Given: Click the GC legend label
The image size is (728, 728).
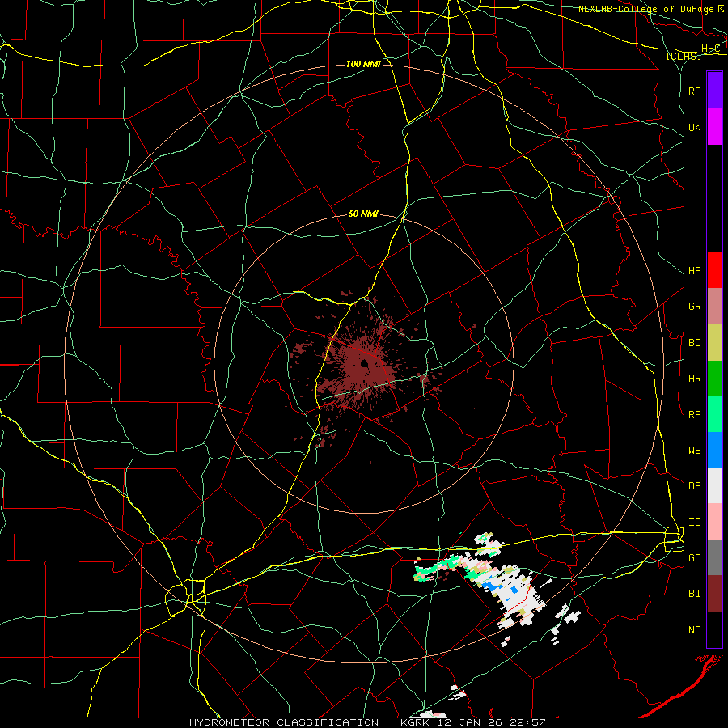Looking at the screenshot, I should 694,558.
